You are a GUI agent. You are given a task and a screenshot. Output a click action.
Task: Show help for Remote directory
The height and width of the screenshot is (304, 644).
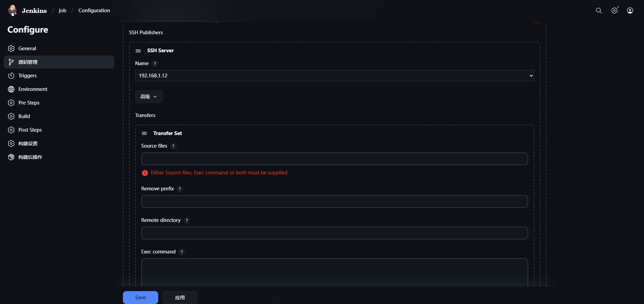[x=187, y=221]
